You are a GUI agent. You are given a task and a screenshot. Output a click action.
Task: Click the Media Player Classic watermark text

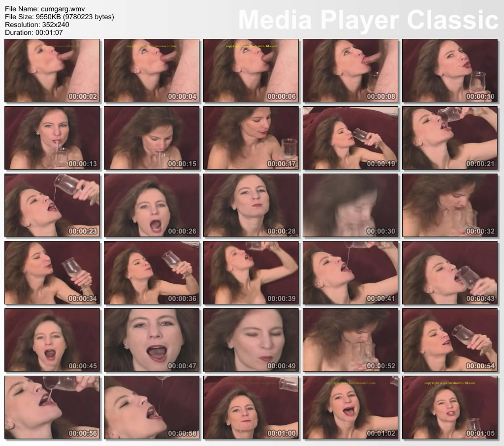coord(368,20)
